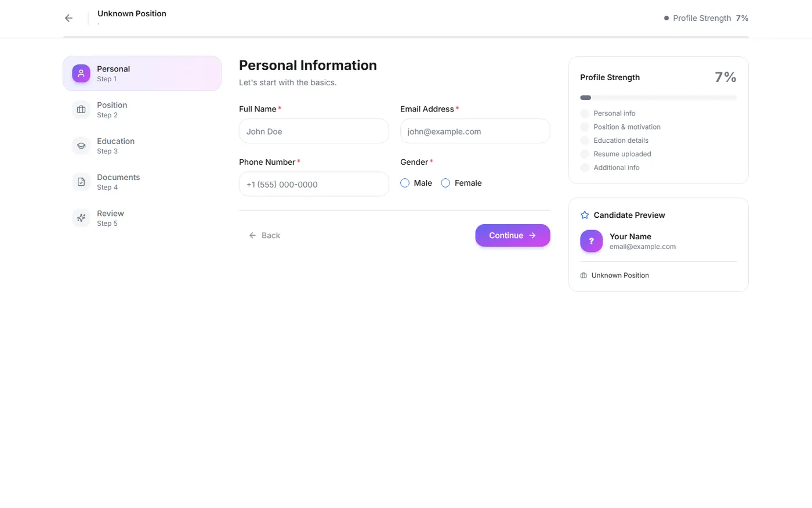Click the Back button below form
Image resolution: width=812 pixels, height=508 pixels.
pos(264,235)
